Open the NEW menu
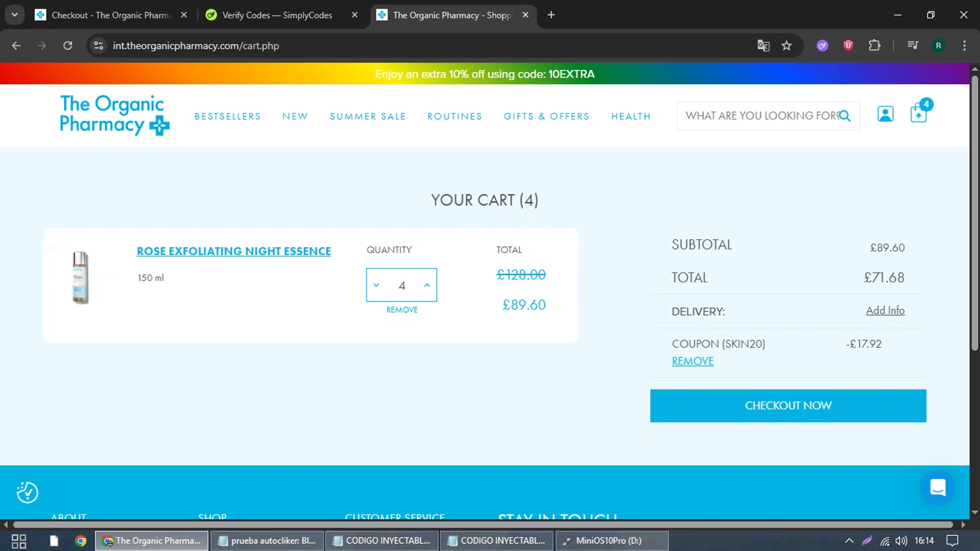980x551 pixels. [295, 116]
